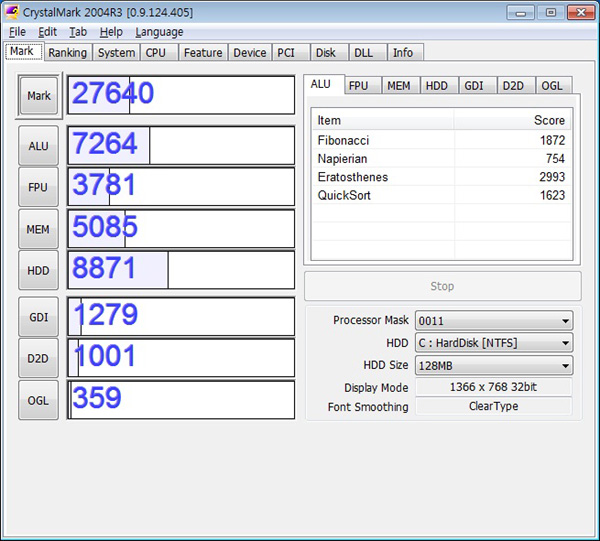Image resolution: width=600 pixels, height=541 pixels.
Task: Run the FPU benchmark button
Action: point(38,187)
